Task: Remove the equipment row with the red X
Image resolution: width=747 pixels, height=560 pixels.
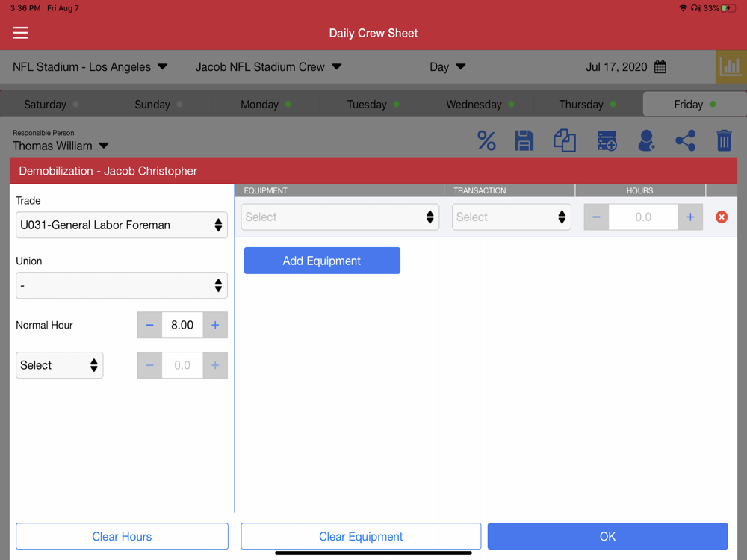Action: (722, 217)
